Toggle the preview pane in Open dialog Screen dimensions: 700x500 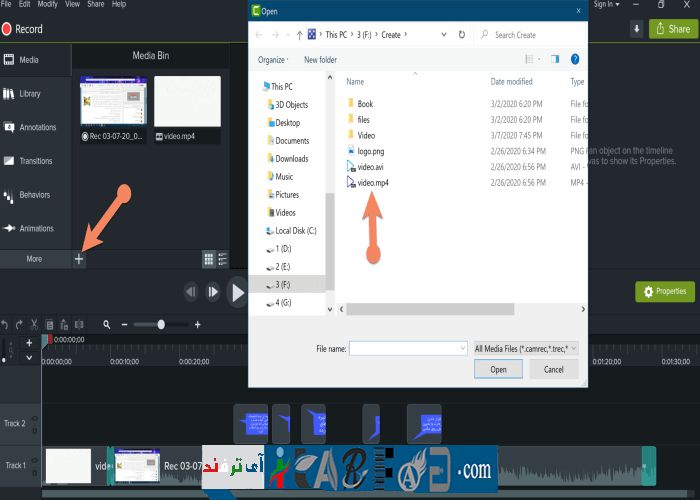pos(556,60)
